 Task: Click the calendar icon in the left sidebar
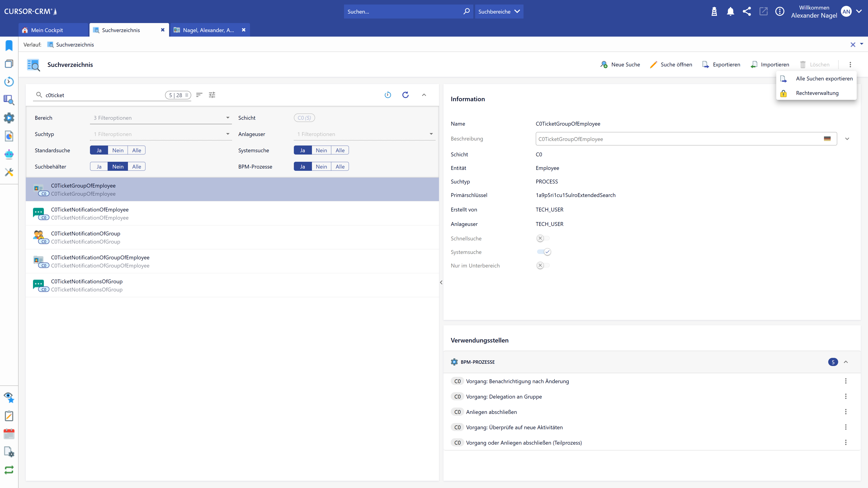tap(9, 434)
